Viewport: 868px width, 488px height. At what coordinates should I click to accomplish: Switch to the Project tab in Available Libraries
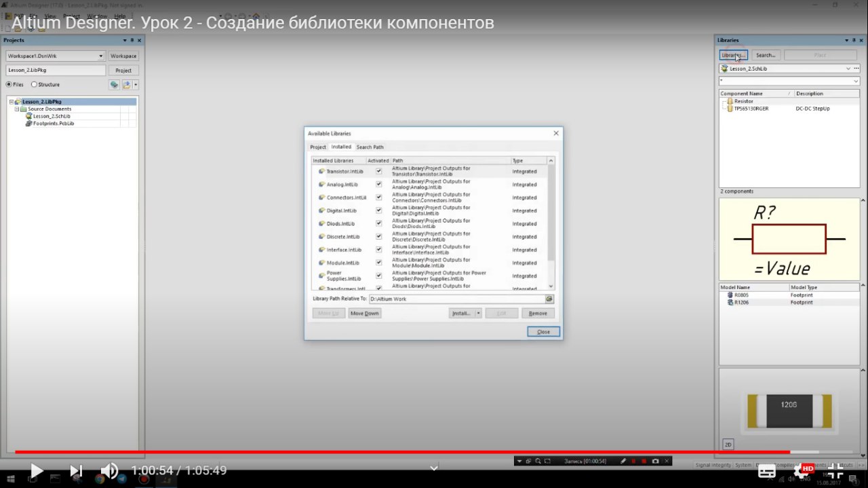pos(318,147)
